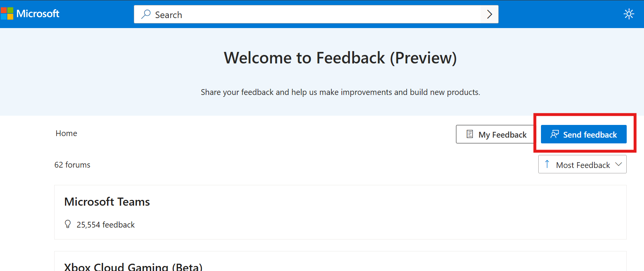
Task: Click the magnifier icon in the search box
Action: [146, 14]
